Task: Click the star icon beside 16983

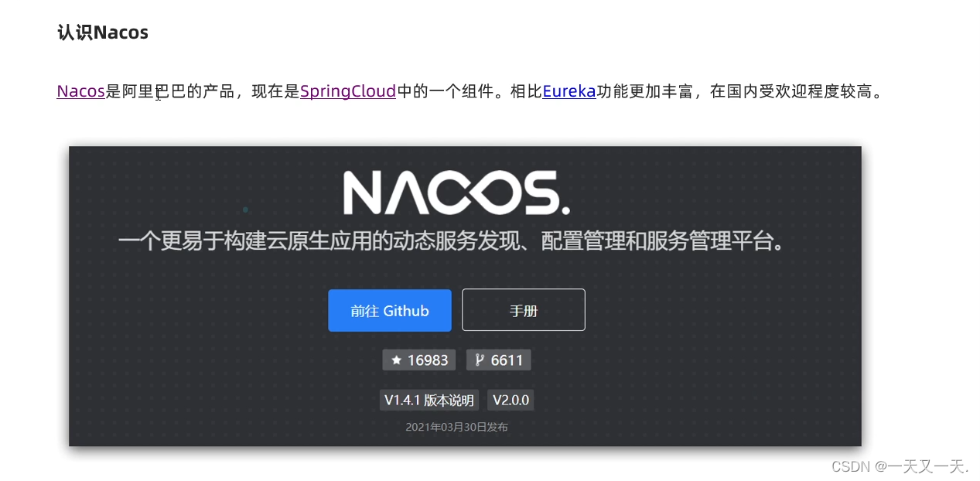Action: point(397,360)
